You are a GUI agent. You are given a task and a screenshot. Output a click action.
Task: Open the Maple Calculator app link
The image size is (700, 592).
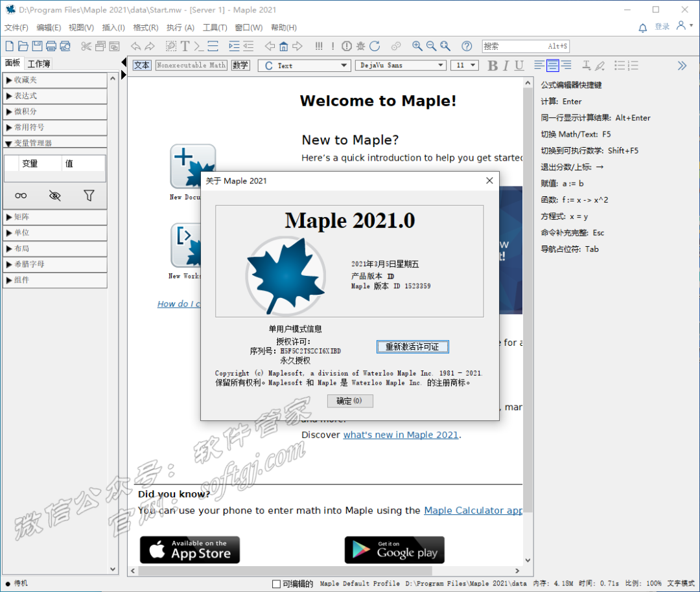tap(472, 510)
